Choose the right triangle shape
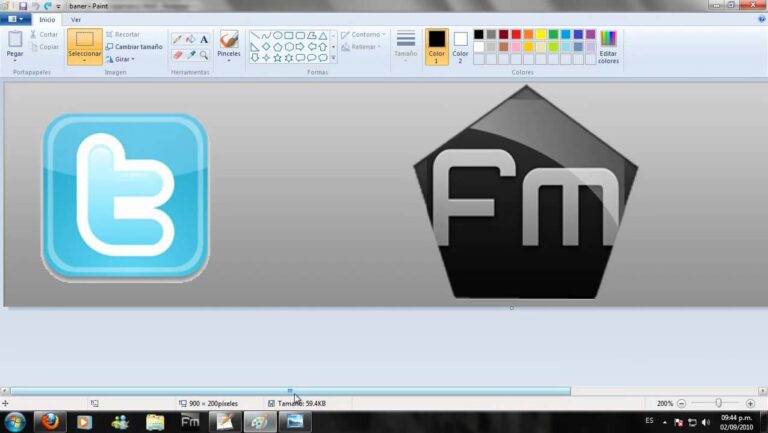The height and width of the screenshot is (433, 768). [255, 47]
